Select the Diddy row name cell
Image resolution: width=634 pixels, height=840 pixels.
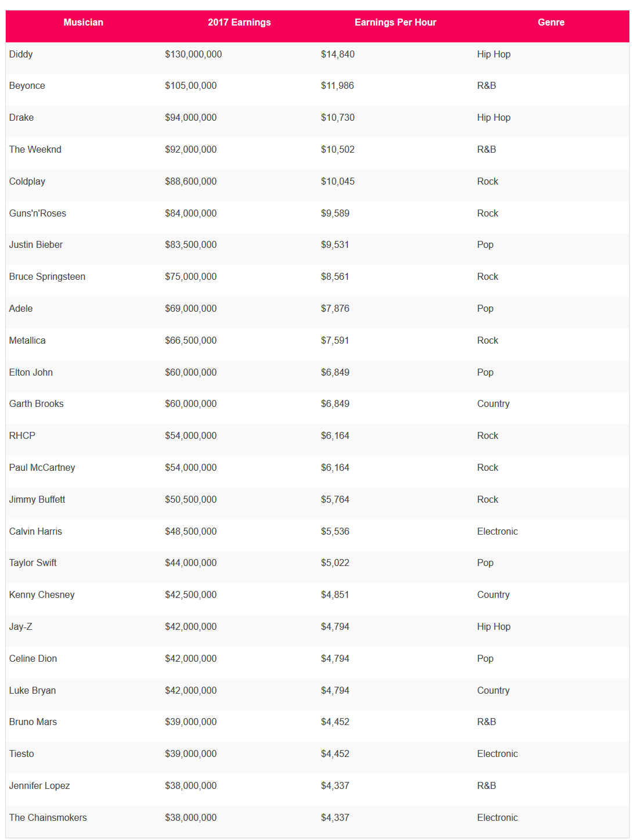[21, 55]
